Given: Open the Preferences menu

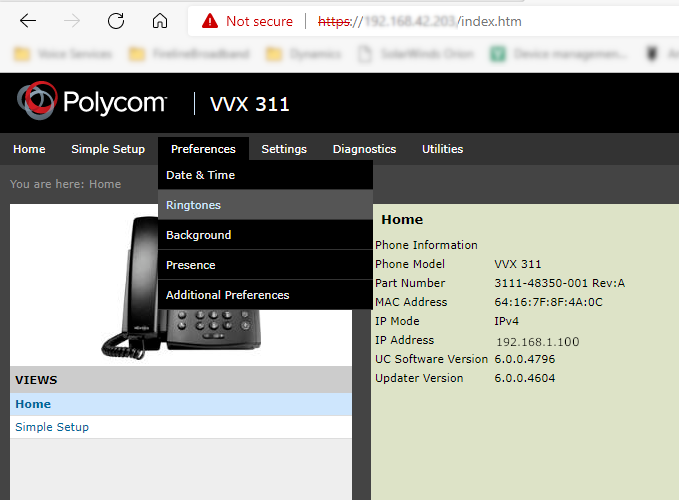Looking at the screenshot, I should [203, 149].
